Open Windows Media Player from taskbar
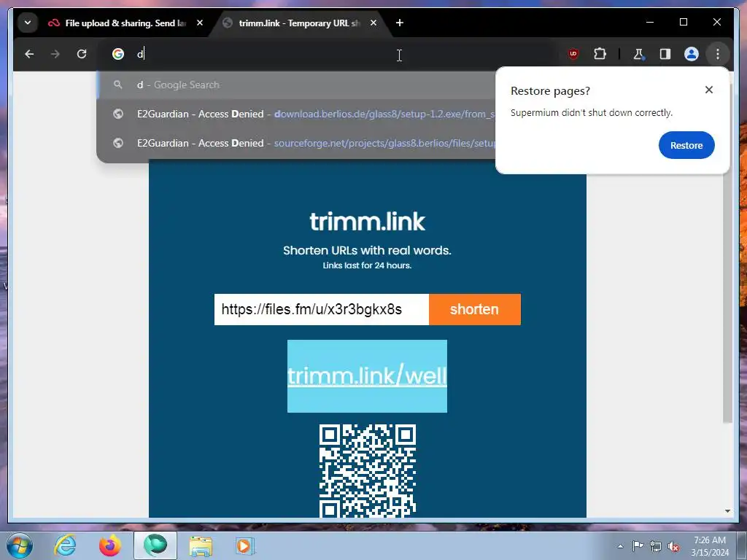 [245, 545]
